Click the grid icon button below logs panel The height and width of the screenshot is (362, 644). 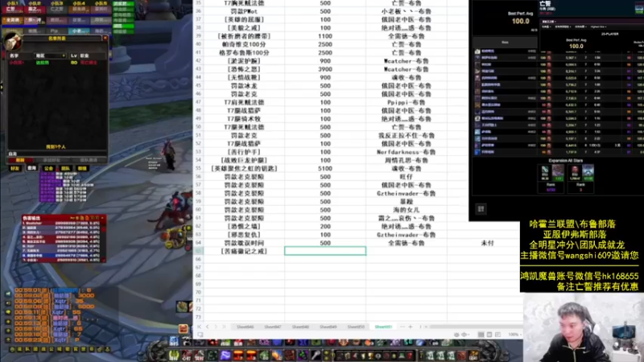pos(481,209)
